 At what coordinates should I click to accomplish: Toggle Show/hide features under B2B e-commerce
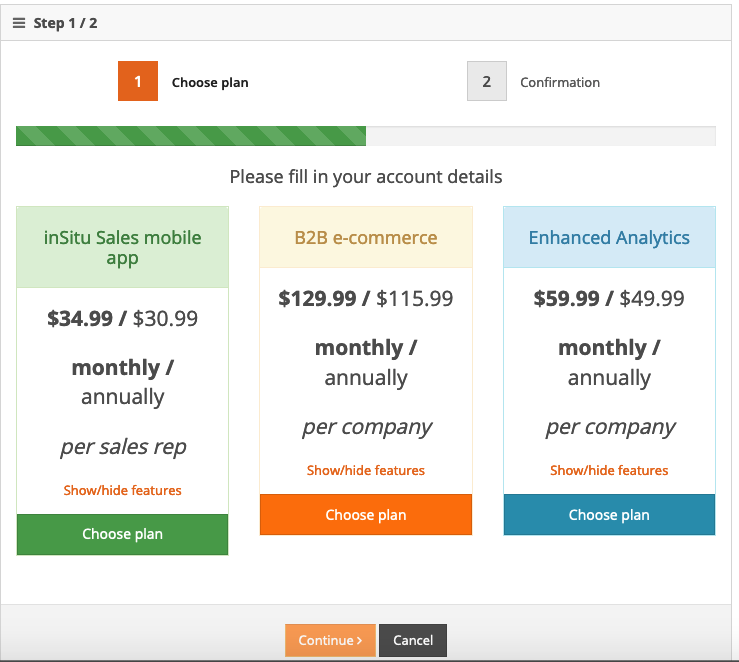pos(366,470)
